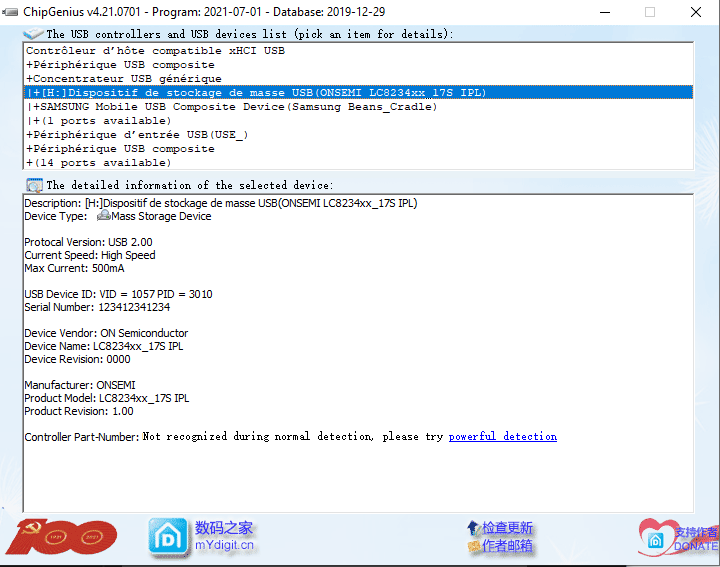This screenshot has width=720, height=567.
Task: Click the Device Revision: 0000 line
Action: point(77,359)
